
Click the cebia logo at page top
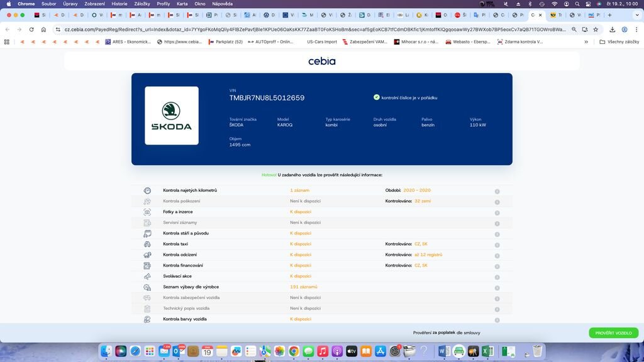322,61
